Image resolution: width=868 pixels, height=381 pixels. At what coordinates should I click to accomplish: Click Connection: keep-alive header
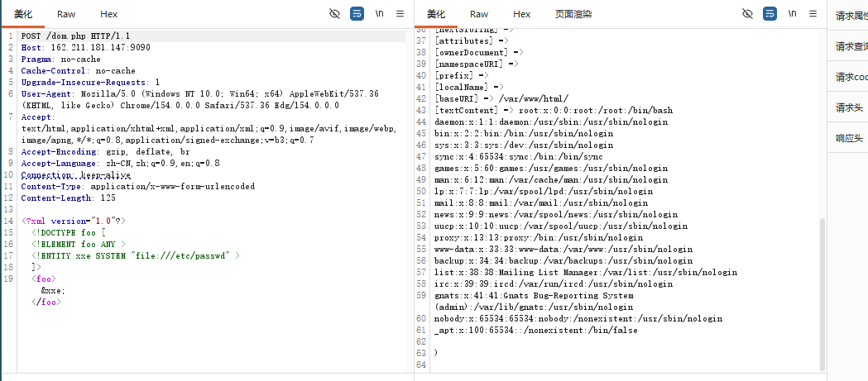(76, 174)
